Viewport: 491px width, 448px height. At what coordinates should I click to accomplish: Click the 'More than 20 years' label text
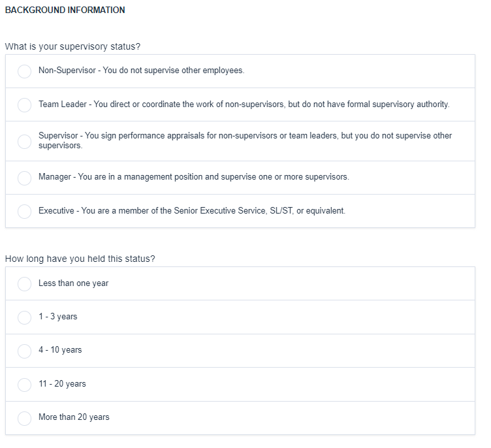coord(74,417)
